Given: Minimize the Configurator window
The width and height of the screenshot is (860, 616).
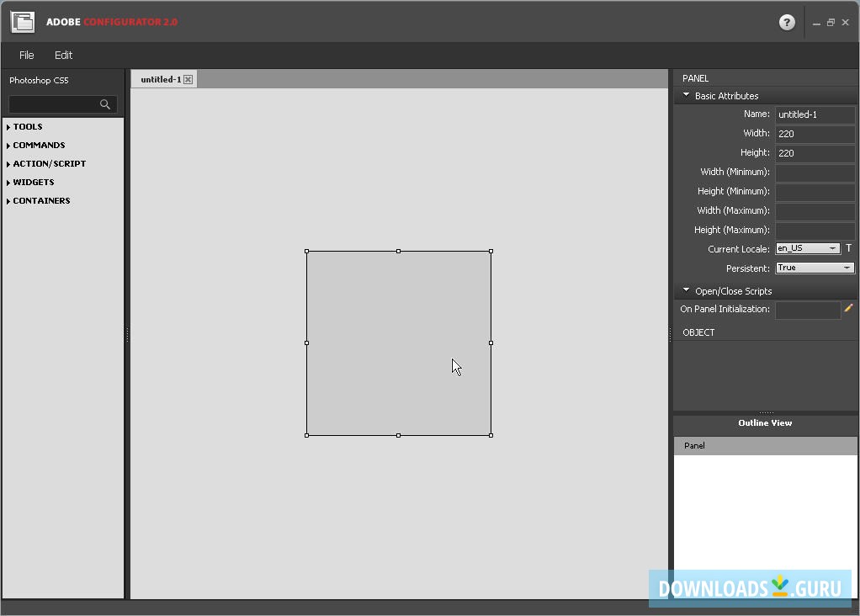Looking at the screenshot, I should (816, 23).
